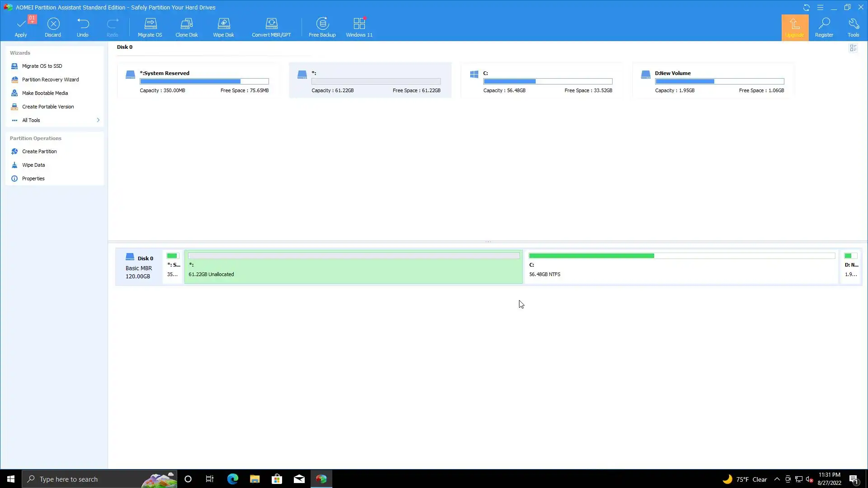The height and width of the screenshot is (488, 868).
Task: Open Free Backup from toolbar
Action: click(322, 27)
